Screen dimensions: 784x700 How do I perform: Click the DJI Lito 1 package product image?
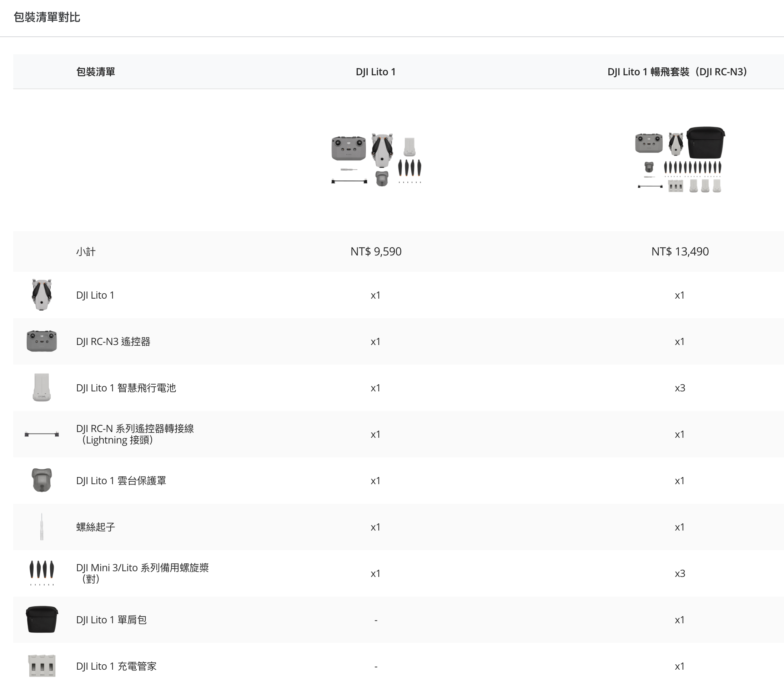(376, 160)
